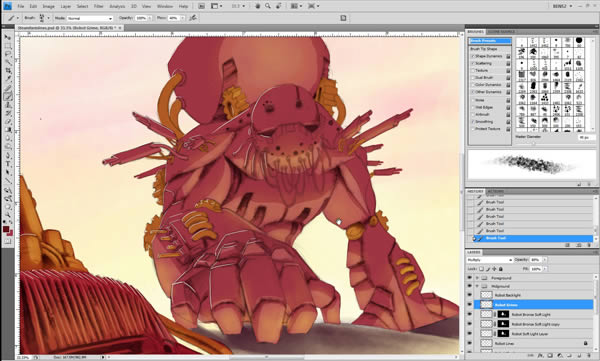Create a new layer
Viewport: 600px width, 361px height.
579,356
